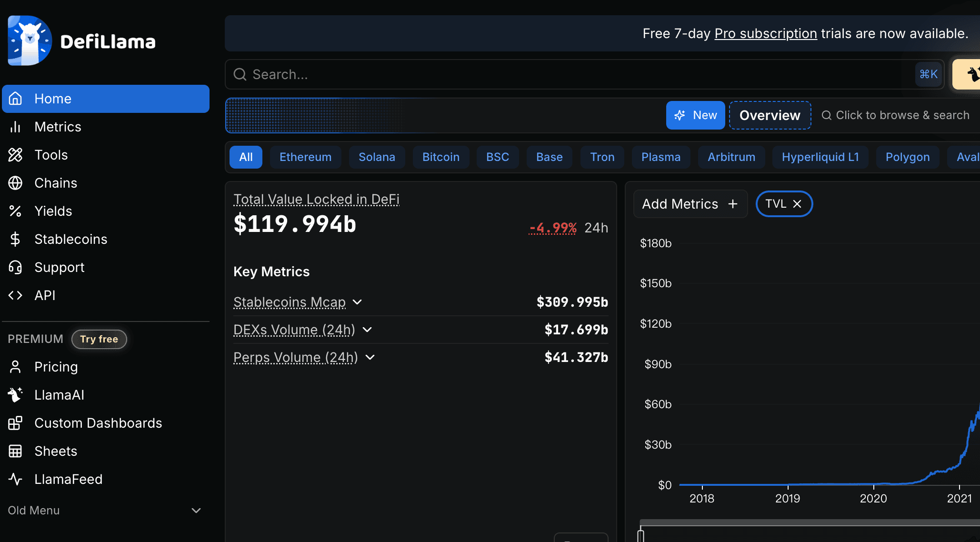Filter by the Ethereum chain
The image size is (980, 542).
pyautogui.click(x=305, y=157)
